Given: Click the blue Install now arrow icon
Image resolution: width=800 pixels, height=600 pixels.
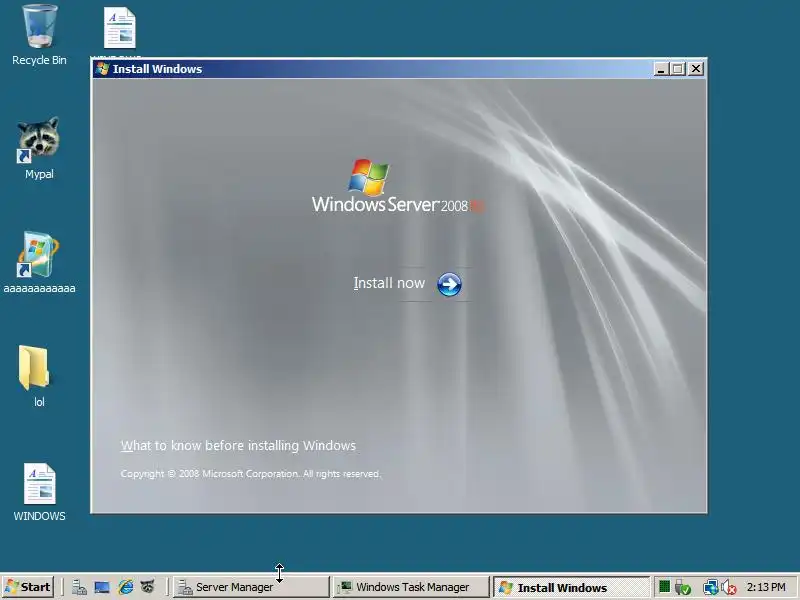Looking at the screenshot, I should (x=449, y=284).
